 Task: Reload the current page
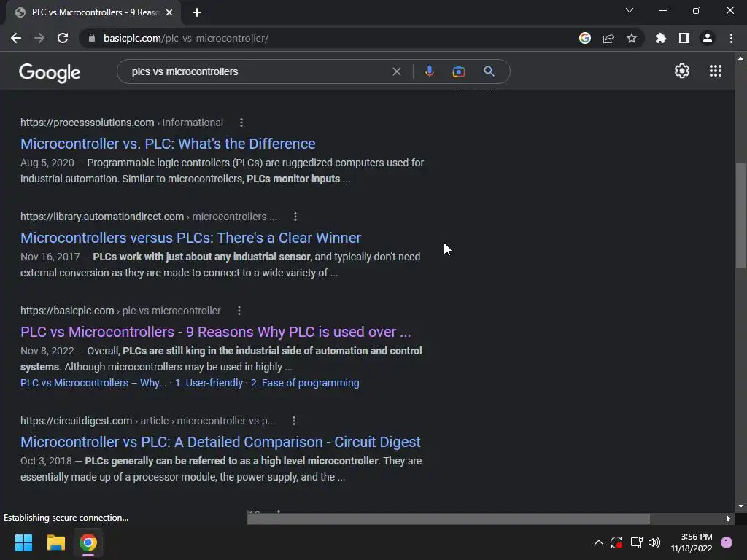tap(63, 38)
